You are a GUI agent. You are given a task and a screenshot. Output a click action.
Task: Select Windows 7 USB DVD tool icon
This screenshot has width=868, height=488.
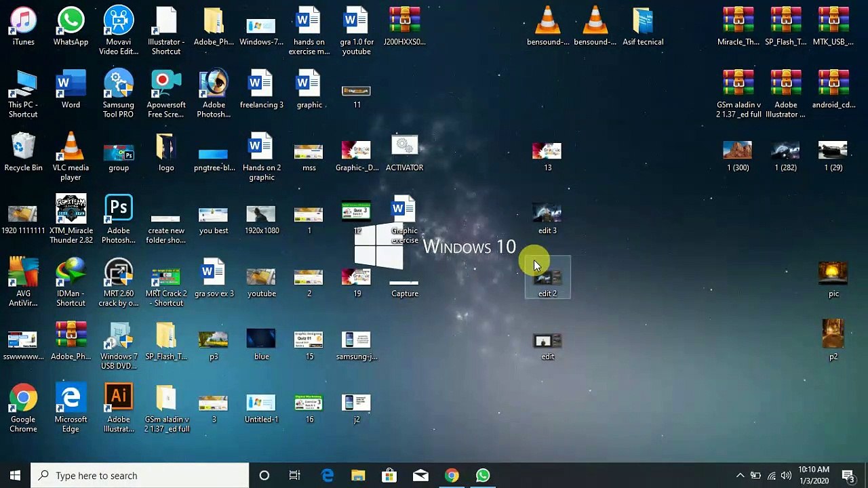coord(119,346)
